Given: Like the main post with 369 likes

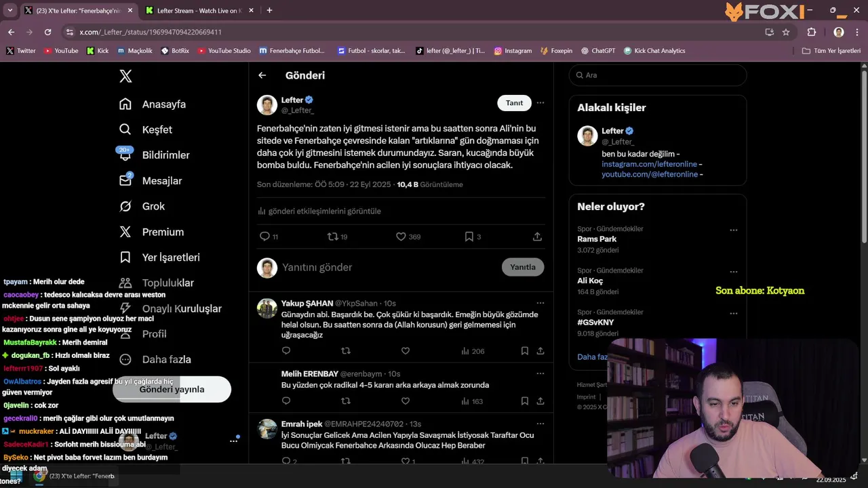Looking at the screenshot, I should click(x=401, y=237).
